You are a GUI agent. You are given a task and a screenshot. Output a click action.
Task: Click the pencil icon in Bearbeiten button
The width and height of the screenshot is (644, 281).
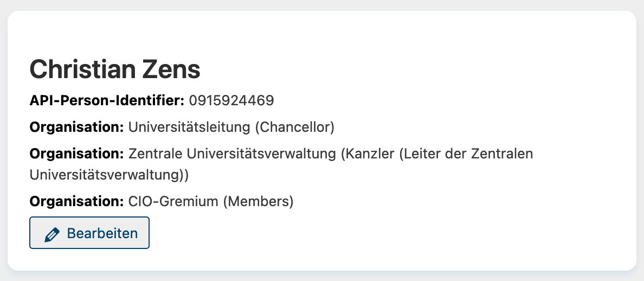click(51, 234)
